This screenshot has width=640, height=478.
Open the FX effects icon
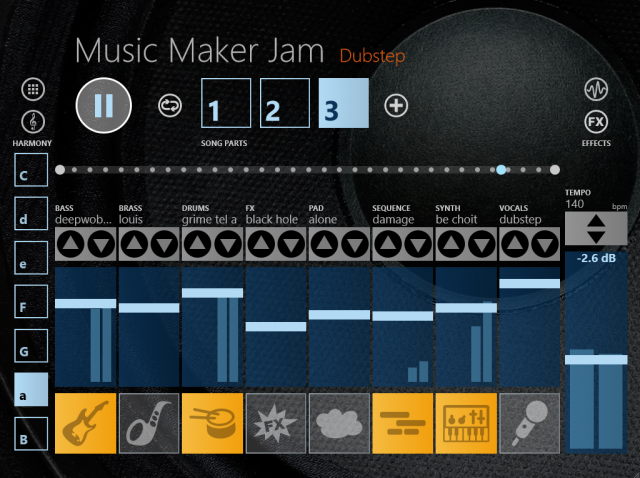(x=596, y=122)
